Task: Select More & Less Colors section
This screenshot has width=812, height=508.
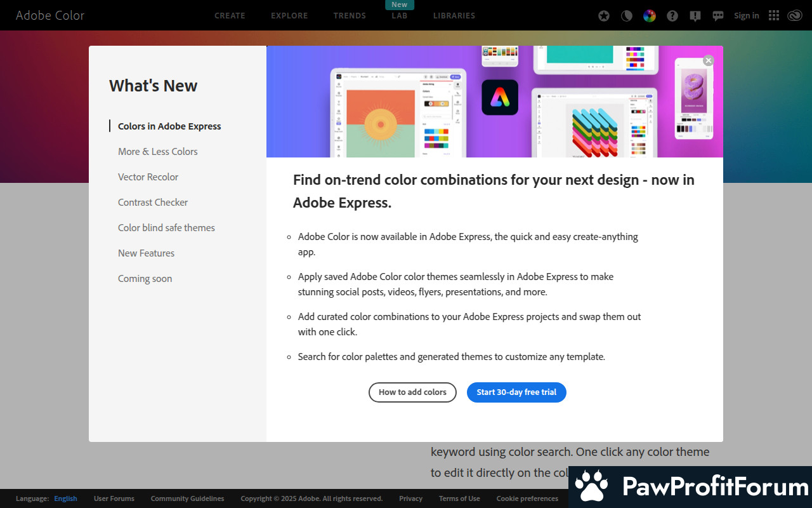Action: pos(158,152)
